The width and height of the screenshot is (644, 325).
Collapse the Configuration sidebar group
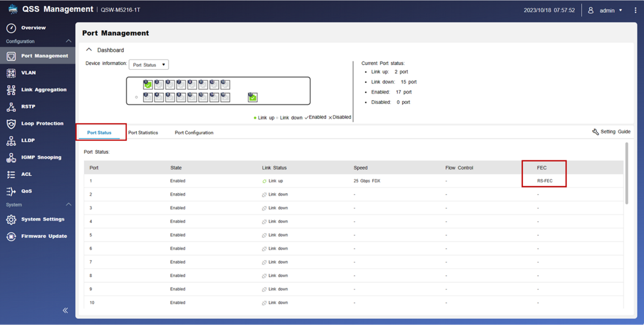tap(68, 41)
